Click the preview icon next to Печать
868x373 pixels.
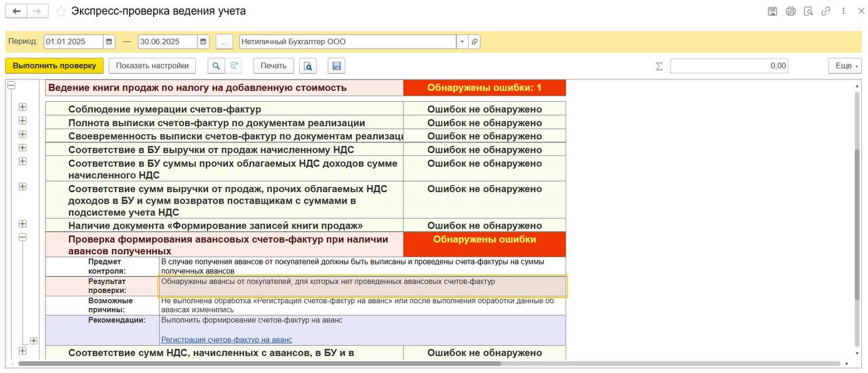pyautogui.click(x=308, y=66)
